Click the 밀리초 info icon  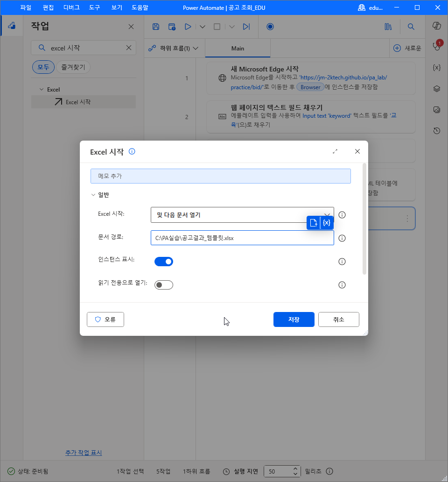[329, 471]
